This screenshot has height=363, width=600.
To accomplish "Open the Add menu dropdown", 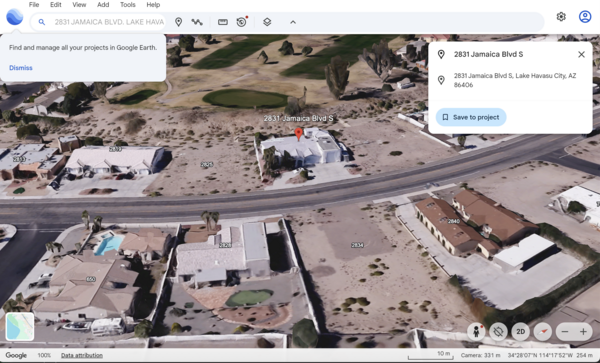I will tap(103, 5).
